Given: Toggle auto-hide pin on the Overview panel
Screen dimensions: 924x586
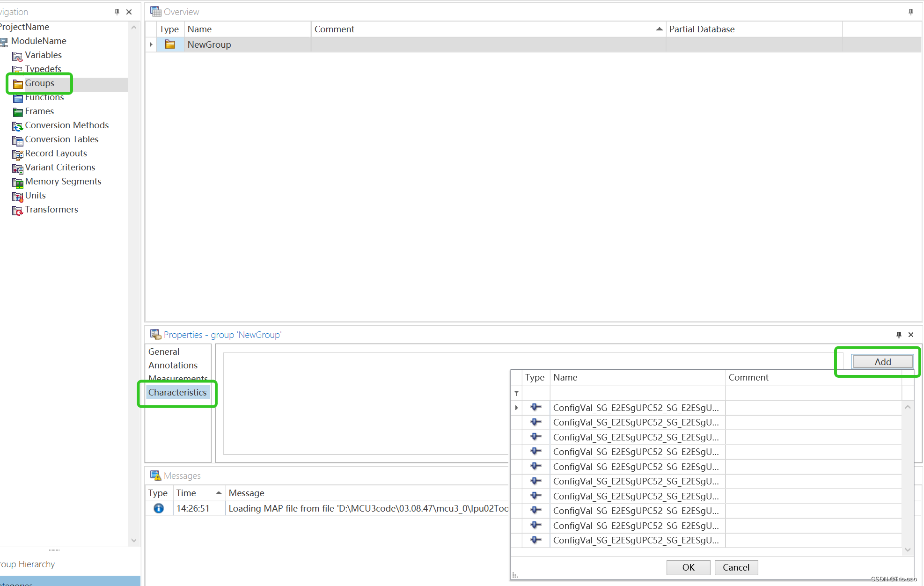Looking at the screenshot, I should 911,11.
